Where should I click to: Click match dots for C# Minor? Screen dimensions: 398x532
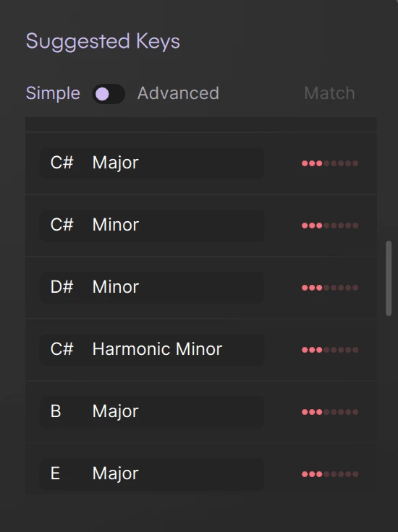(330, 226)
